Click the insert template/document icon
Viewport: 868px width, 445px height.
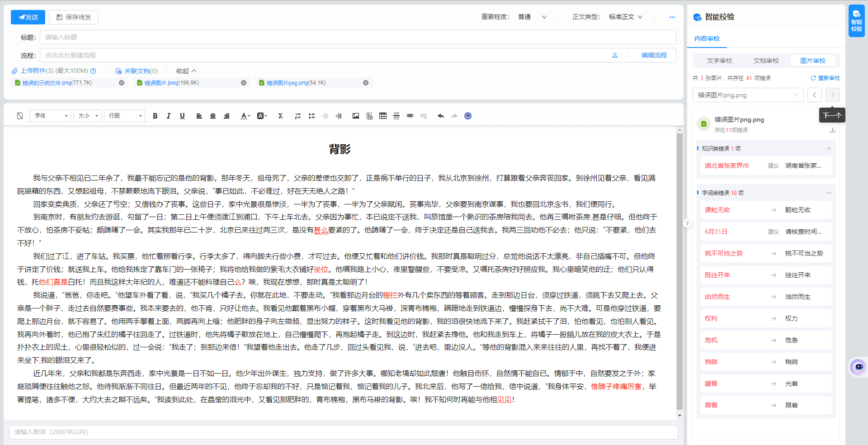[369, 116]
